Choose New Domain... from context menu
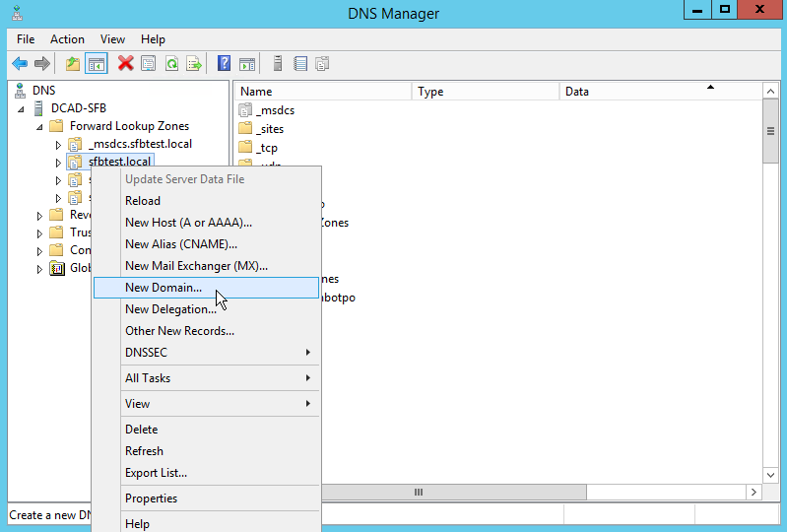 [x=206, y=288]
